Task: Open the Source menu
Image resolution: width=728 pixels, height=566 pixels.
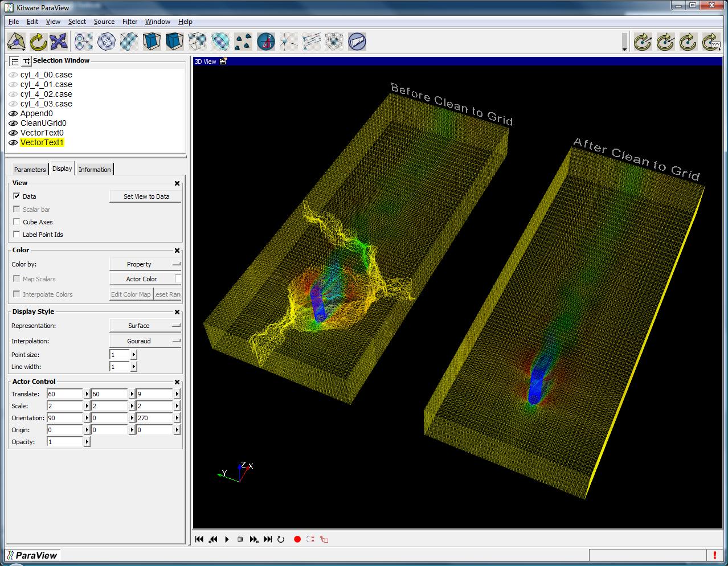Action: click(x=104, y=22)
